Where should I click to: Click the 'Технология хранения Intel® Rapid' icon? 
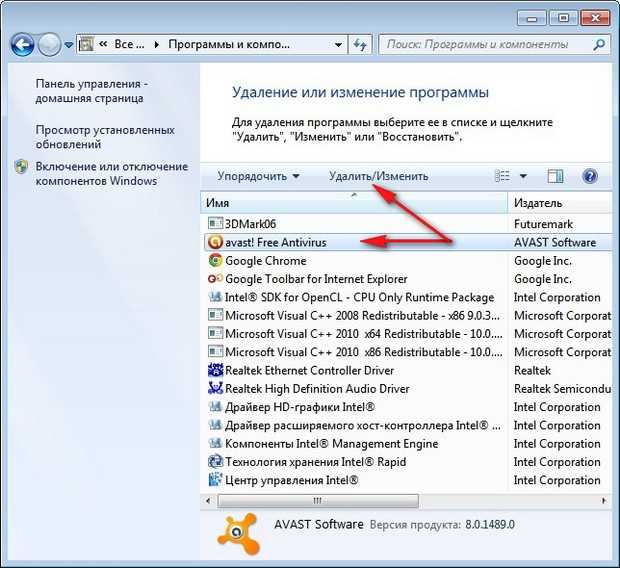pos(215,461)
